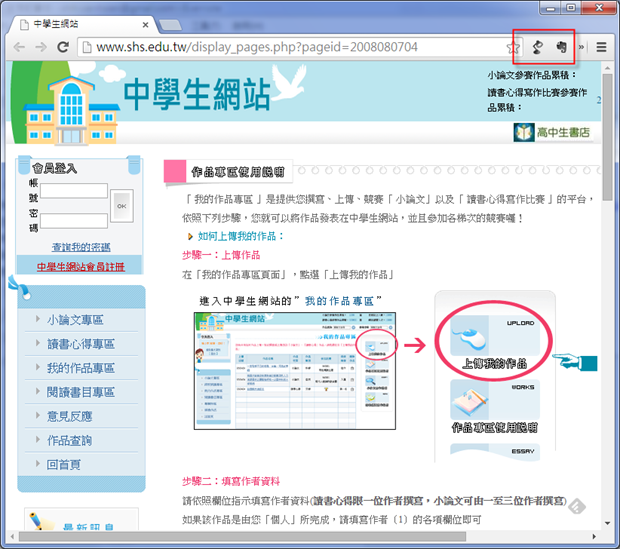Click the 作品專區使用說明 label under WORKS
Viewport: 620px width, 549px height.
pyautogui.click(x=495, y=428)
